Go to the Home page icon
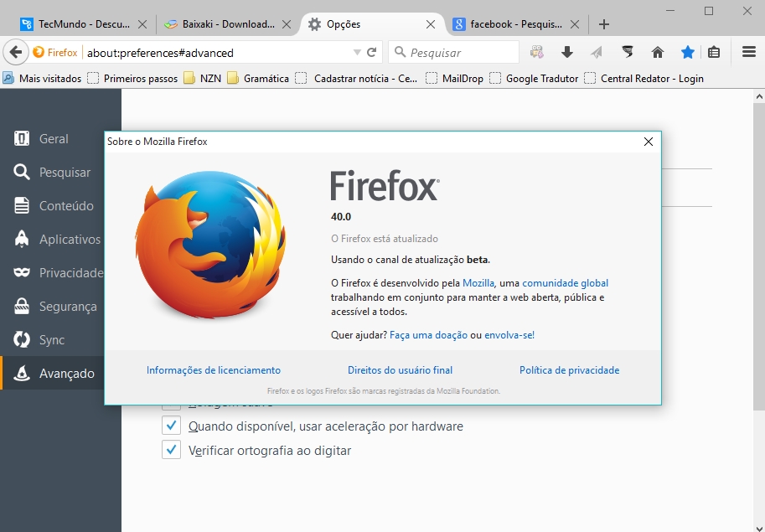 (x=658, y=52)
